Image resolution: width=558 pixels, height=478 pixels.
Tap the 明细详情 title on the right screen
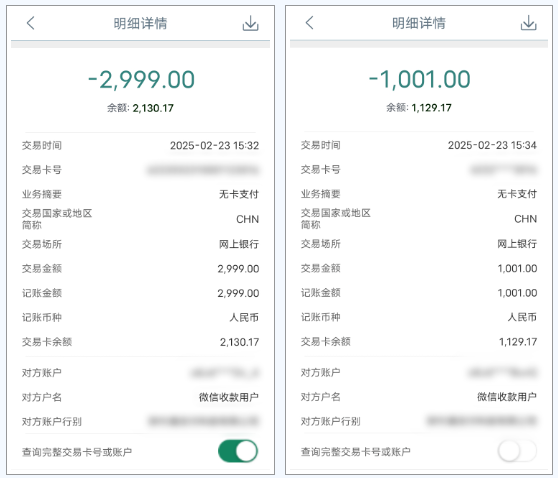[419, 23]
